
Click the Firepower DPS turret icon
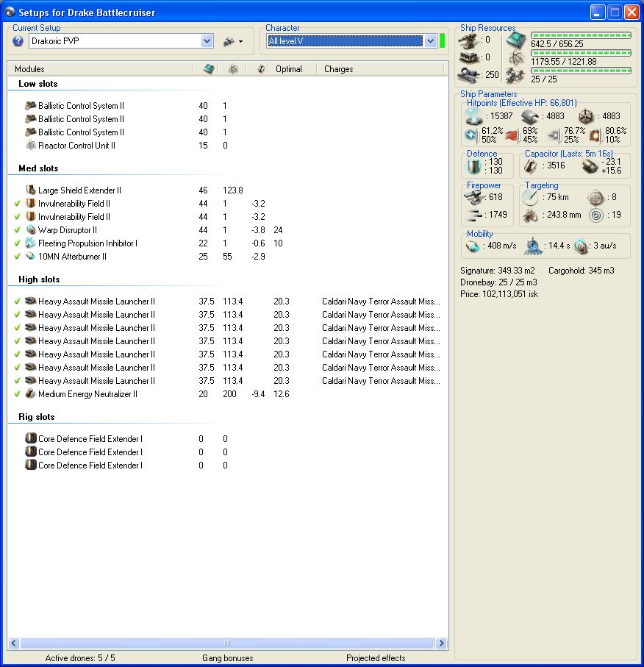(x=474, y=197)
